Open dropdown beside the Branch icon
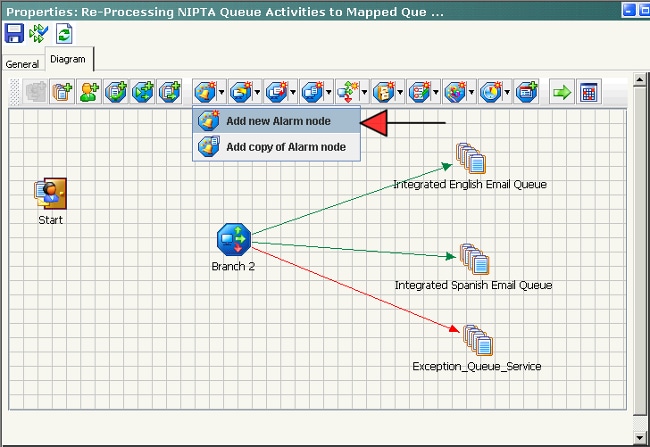This screenshot has width=650, height=447. (x=364, y=92)
